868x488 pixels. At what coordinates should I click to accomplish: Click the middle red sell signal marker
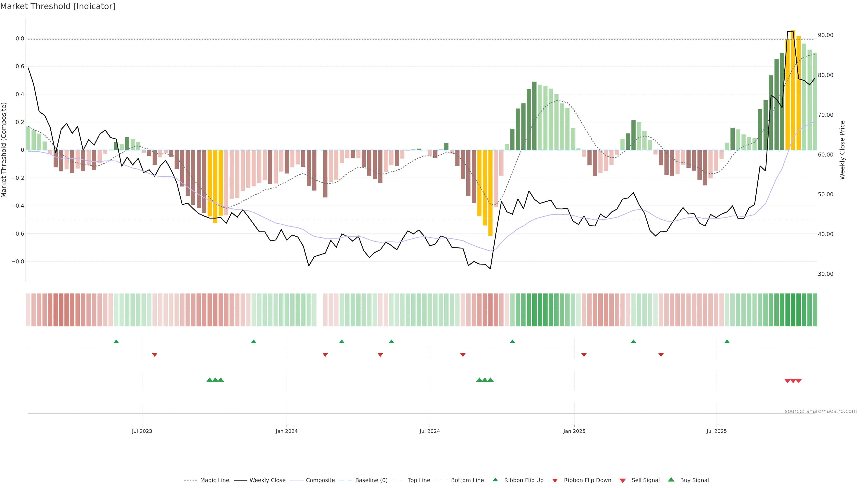point(793,381)
